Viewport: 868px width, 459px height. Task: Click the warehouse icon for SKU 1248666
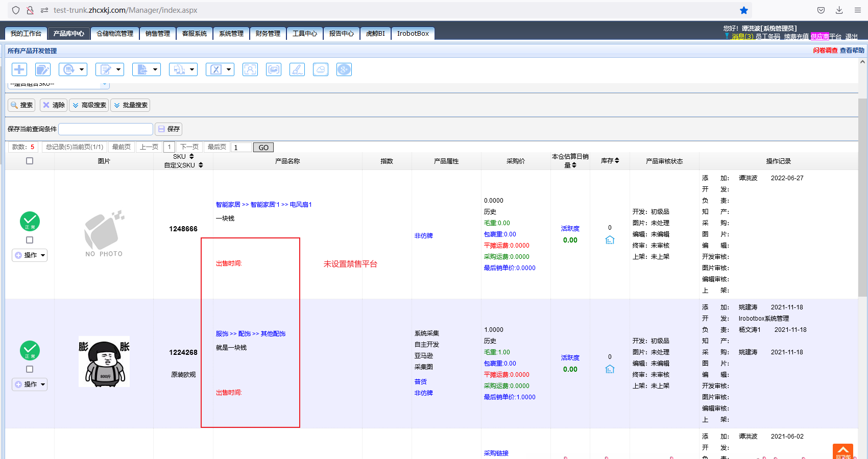610,240
